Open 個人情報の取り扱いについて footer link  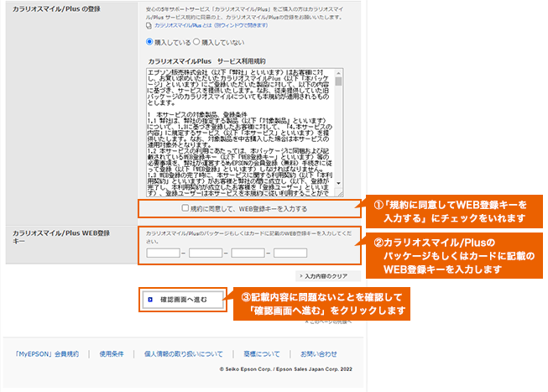click(x=183, y=353)
